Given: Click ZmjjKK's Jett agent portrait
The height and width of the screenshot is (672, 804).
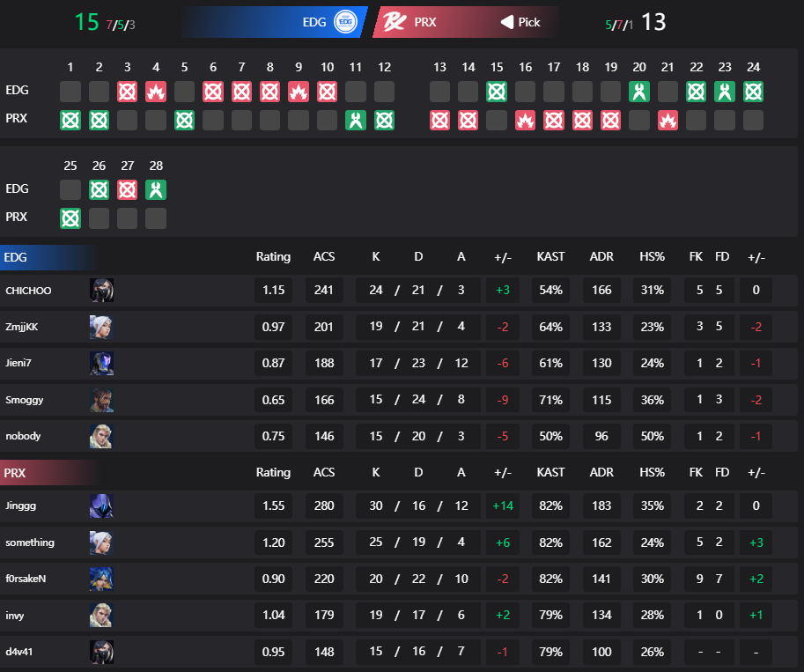Looking at the screenshot, I should [x=101, y=327].
